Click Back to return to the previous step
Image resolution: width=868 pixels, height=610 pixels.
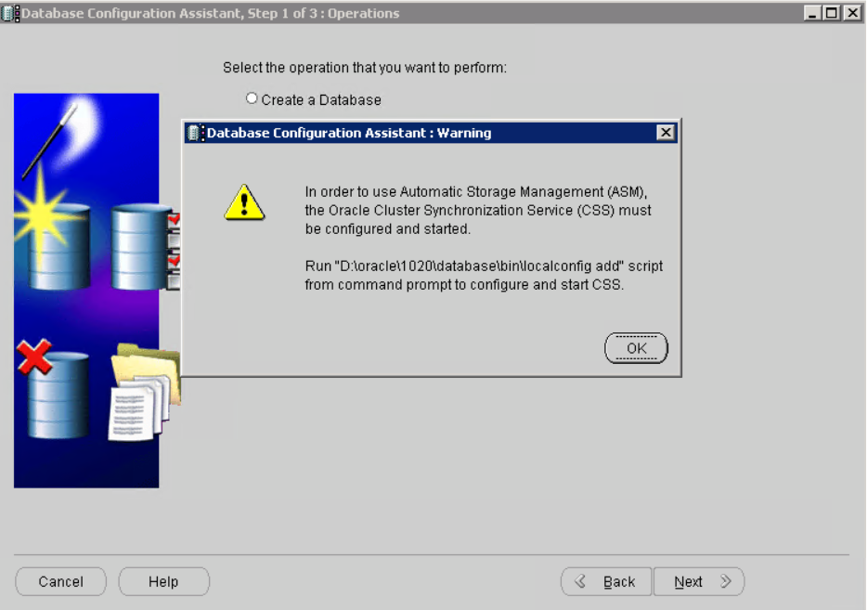click(605, 581)
